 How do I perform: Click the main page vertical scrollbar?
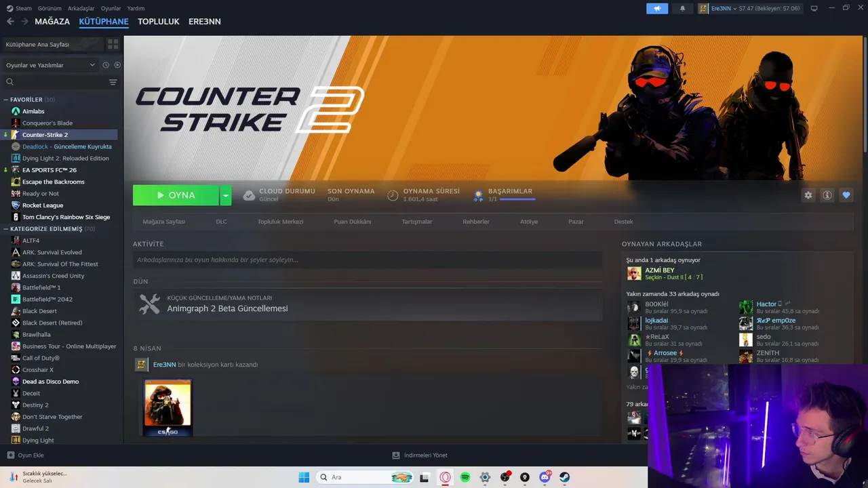pos(864,95)
